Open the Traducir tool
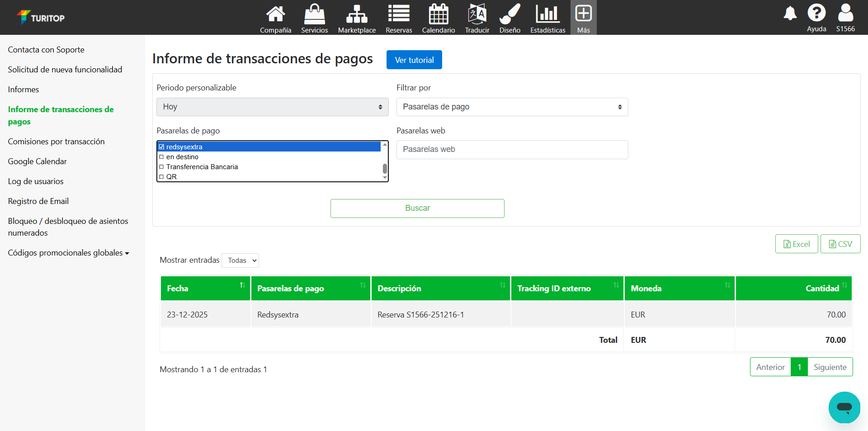This screenshot has width=868, height=431. [477, 17]
